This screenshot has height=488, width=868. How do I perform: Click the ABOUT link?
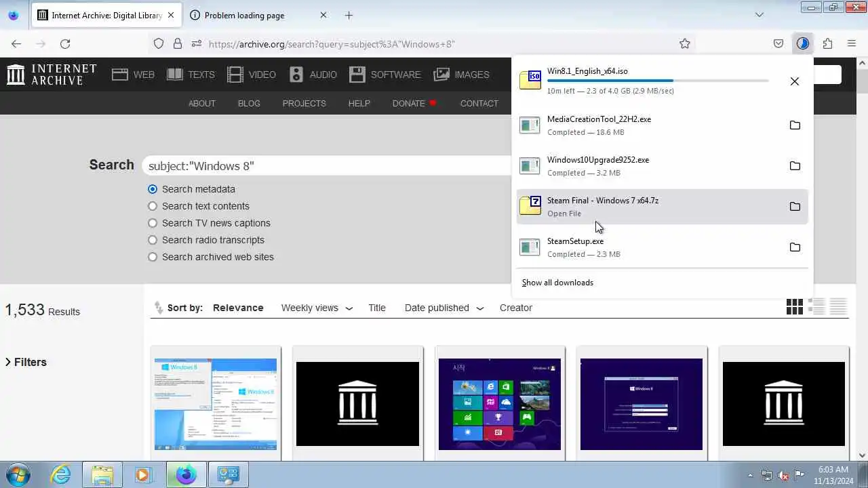coord(202,104)
